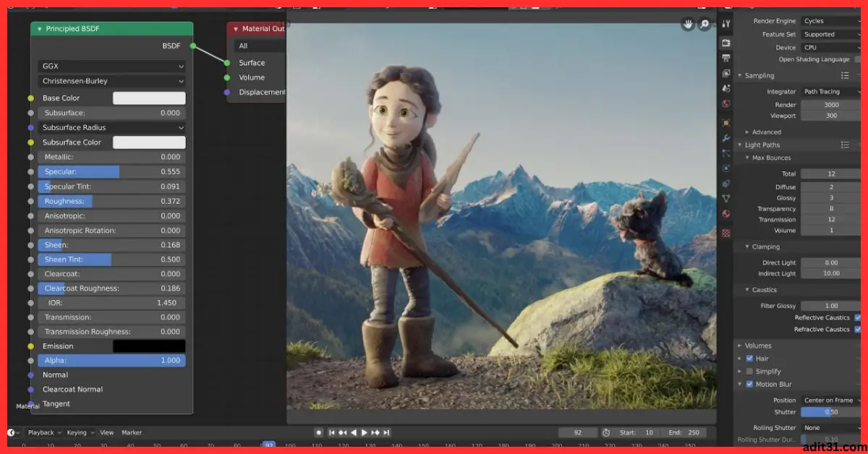Viewport: 868px width, 454px height.
Task: Open the World properties tab icon
Action: (726, 104)
